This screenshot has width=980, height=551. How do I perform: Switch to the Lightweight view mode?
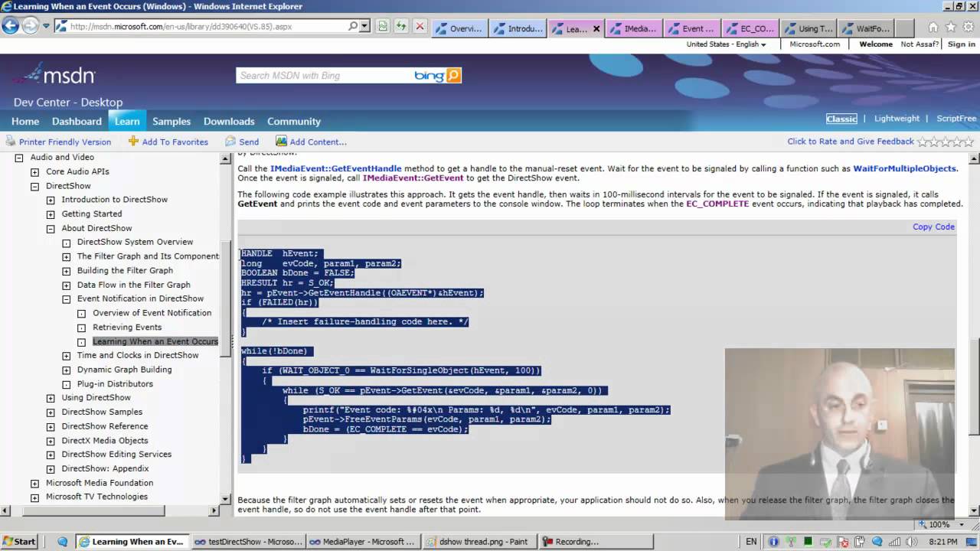(897, 119)
